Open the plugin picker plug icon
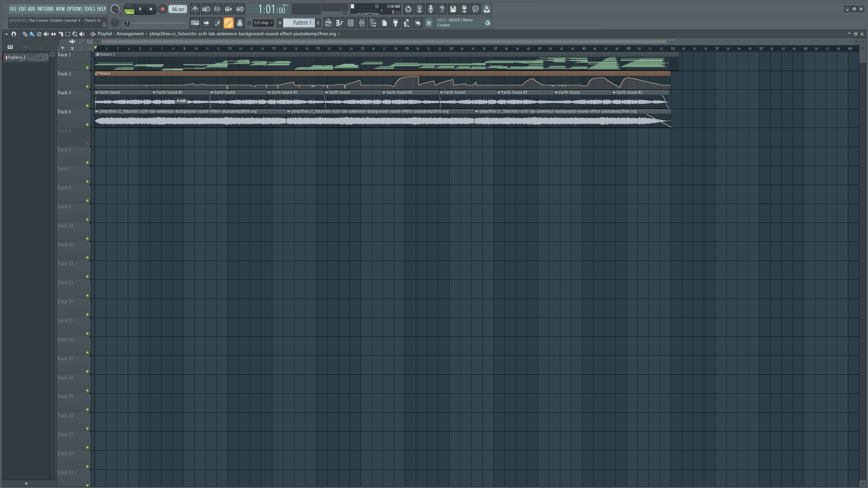 (396, 23)
